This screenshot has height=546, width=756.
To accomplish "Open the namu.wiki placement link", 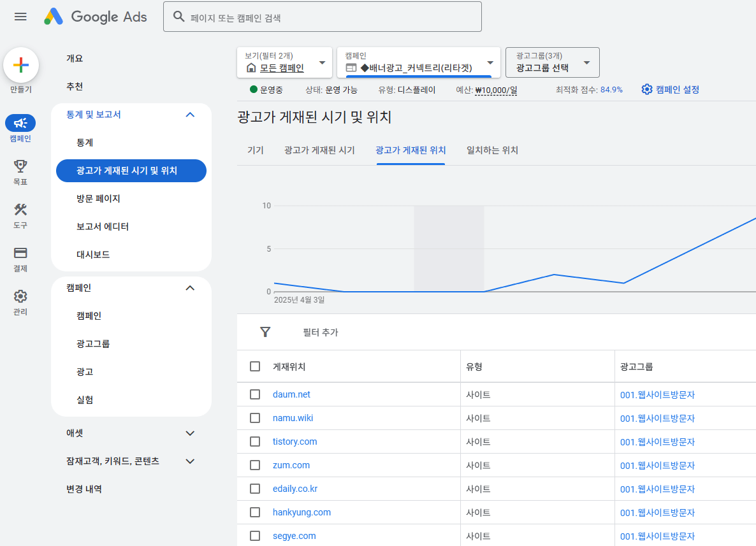I will tap(293, 418).
